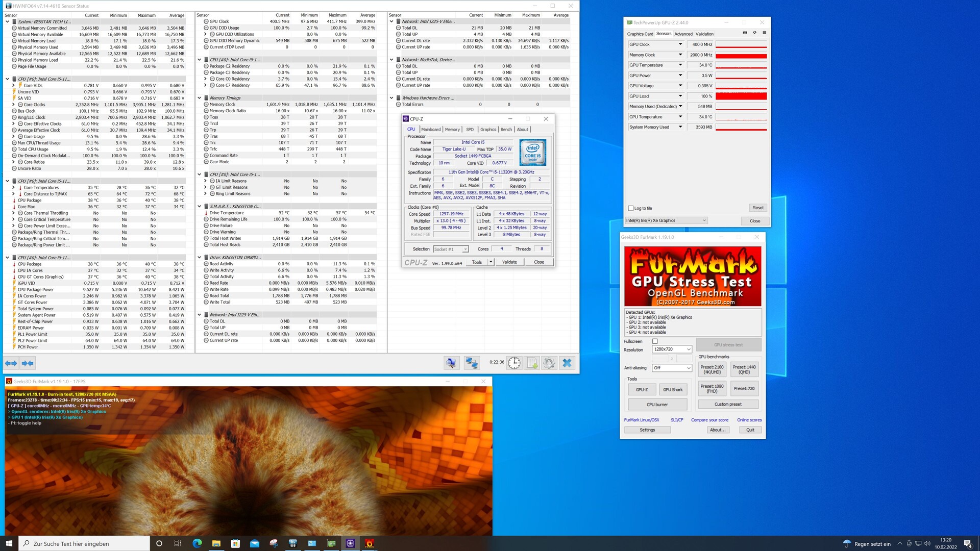Toggle FurMark Fullscreen checkbox

(655, 341)
